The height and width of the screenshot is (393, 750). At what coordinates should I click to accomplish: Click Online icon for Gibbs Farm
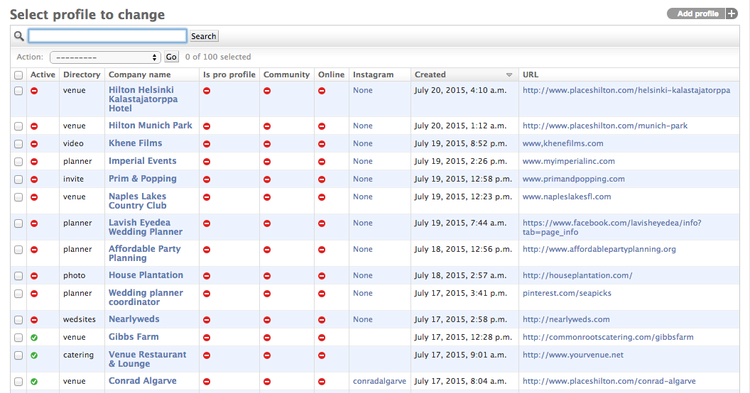point(322,338)
